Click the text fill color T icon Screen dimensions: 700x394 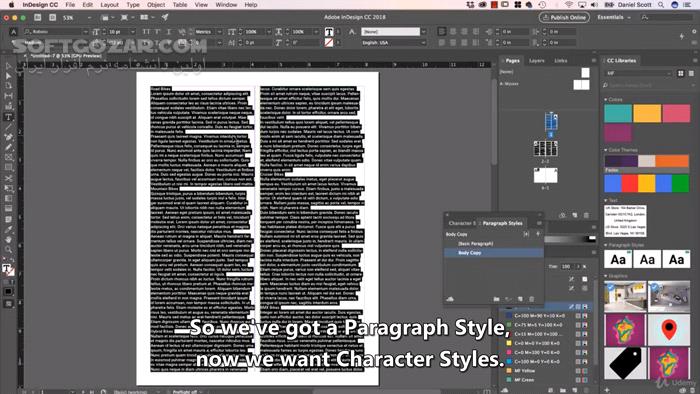point(329,32)
